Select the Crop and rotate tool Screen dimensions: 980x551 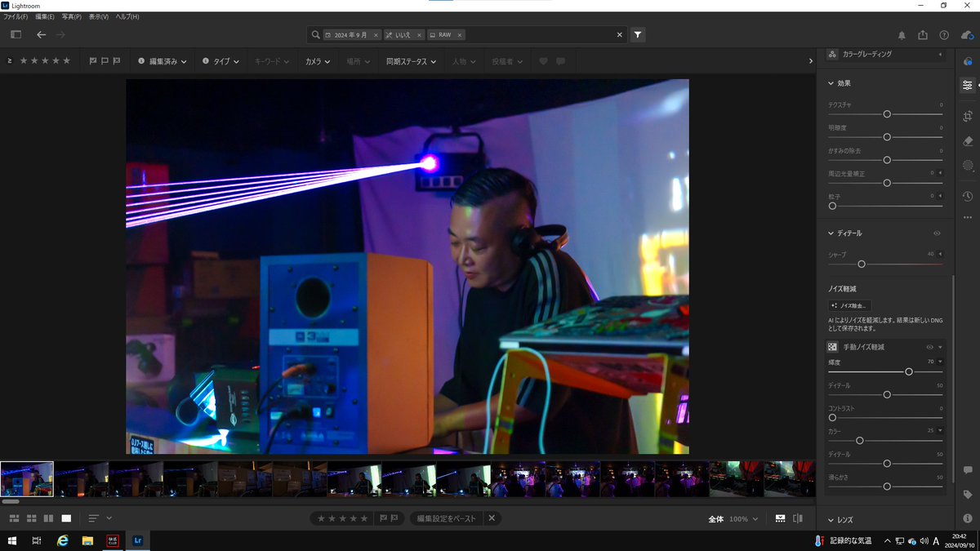coord(968,116)
